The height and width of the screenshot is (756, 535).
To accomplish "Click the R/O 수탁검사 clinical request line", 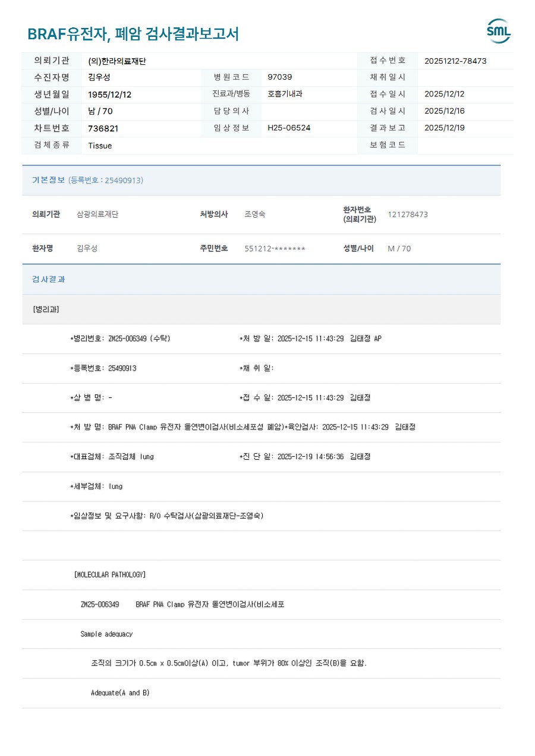I will (167, 516).
